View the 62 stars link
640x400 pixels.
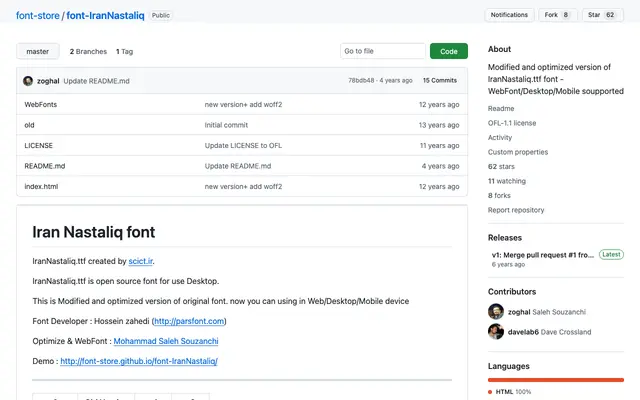[501, 167]
